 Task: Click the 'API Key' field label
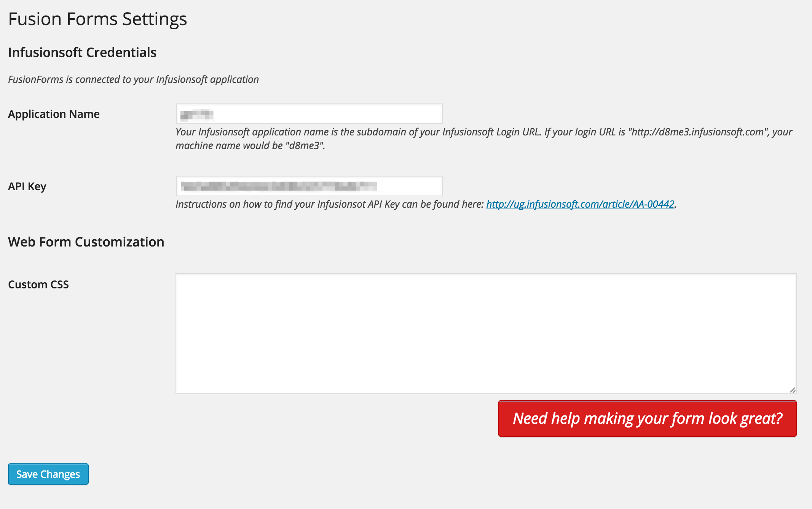point(27,186)
